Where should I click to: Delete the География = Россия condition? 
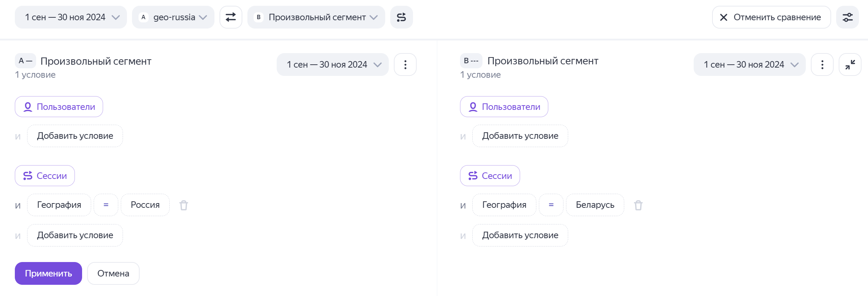184,205
